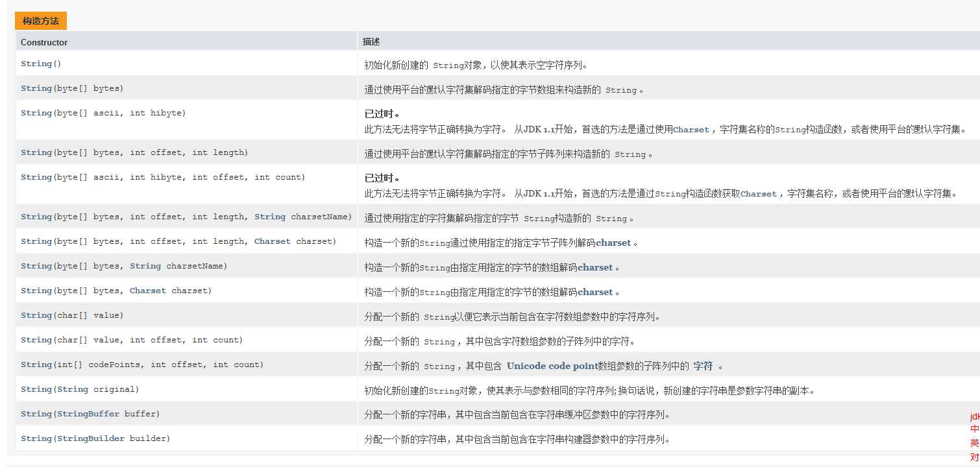Click Charset type link in String(byte[] bytes, Charset charset)

(x=148, y=291)
